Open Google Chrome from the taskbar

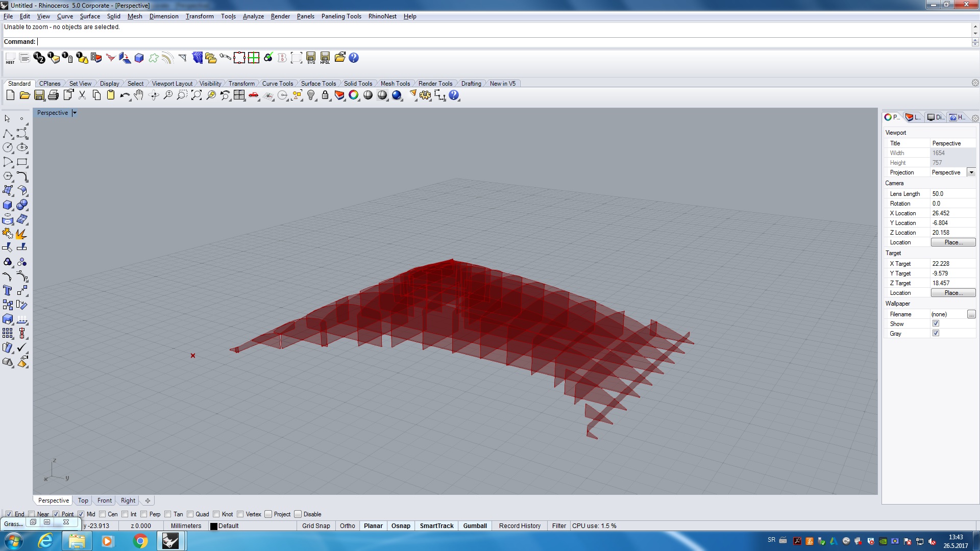pyautogui.click(x=140, y=541)
